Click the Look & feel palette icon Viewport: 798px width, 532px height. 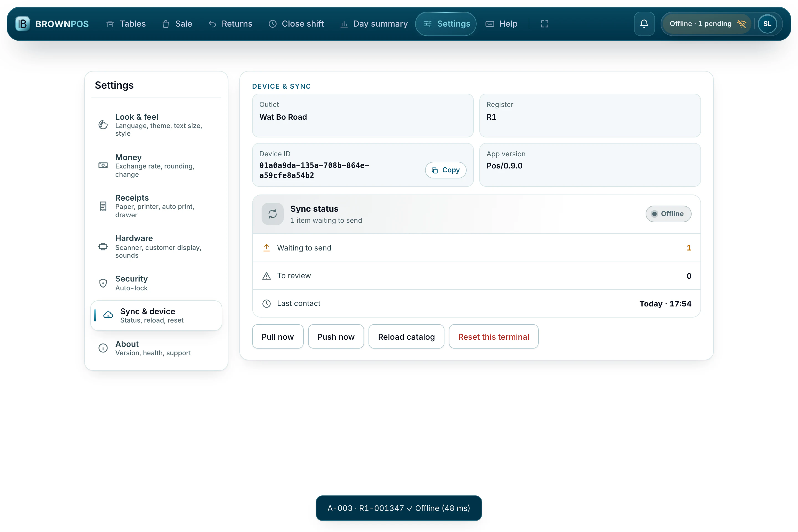[x=103, y=125]
